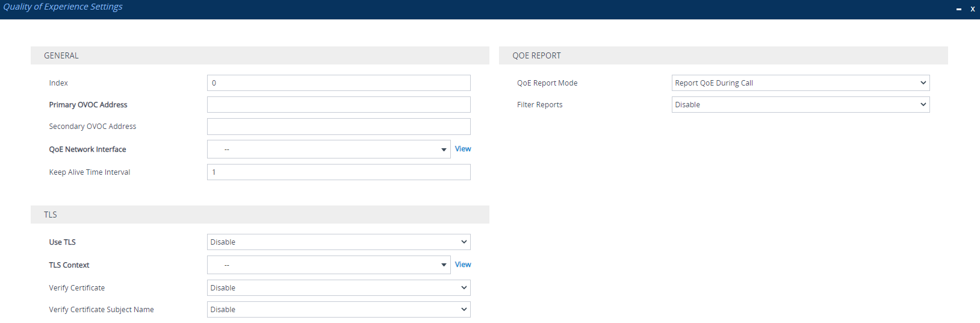This screenshot has height=323, width=980.
Task: Open the Verify Certificate dropdown
Action: [338, 288]
